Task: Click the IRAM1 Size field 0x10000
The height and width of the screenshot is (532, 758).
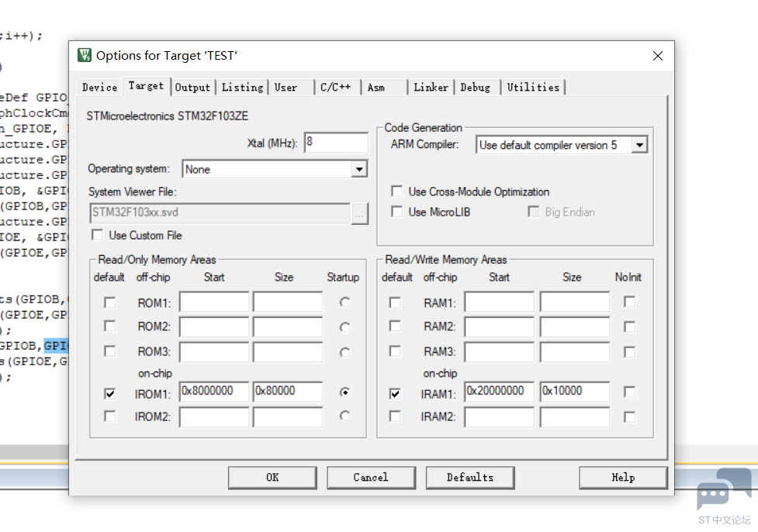Action: coord(575,392)
